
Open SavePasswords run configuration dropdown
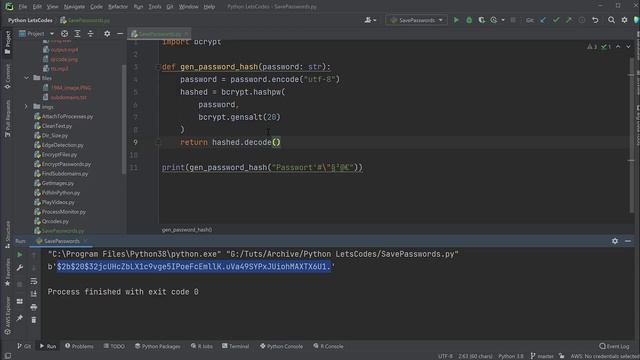[417, 20]
